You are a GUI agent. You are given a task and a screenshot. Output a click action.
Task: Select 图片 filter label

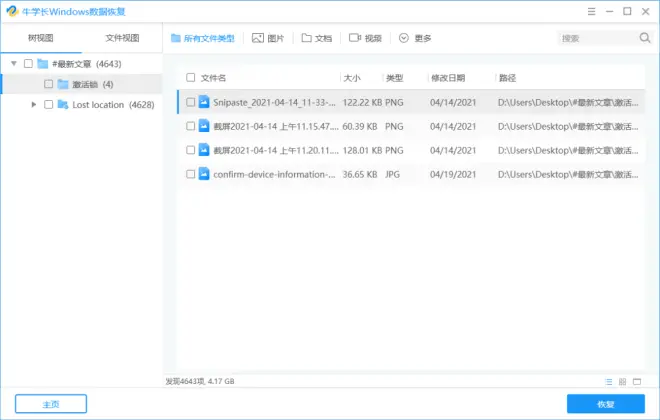pyautogui.click(x=276, y=38)
